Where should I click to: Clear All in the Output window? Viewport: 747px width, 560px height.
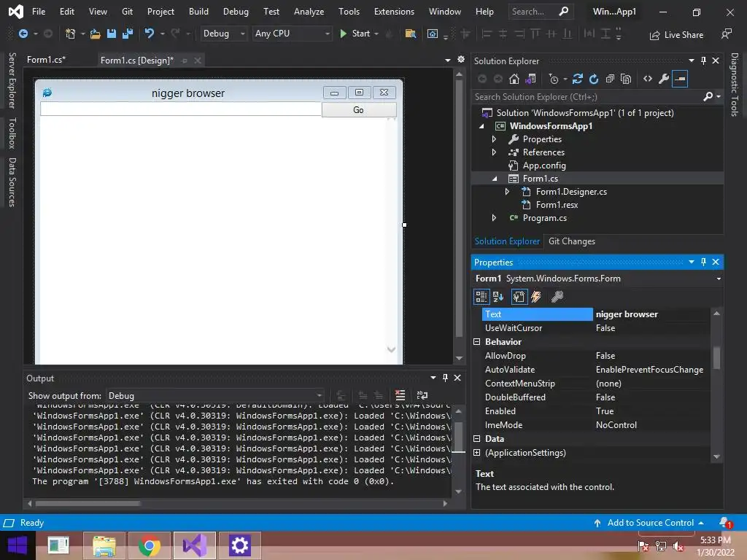[400, 395]
